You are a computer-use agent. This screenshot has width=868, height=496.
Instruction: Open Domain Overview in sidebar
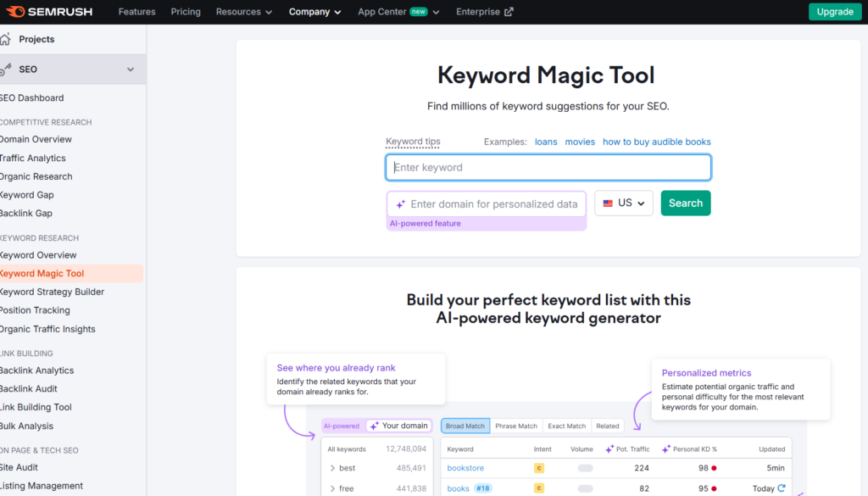pos(36,140)
